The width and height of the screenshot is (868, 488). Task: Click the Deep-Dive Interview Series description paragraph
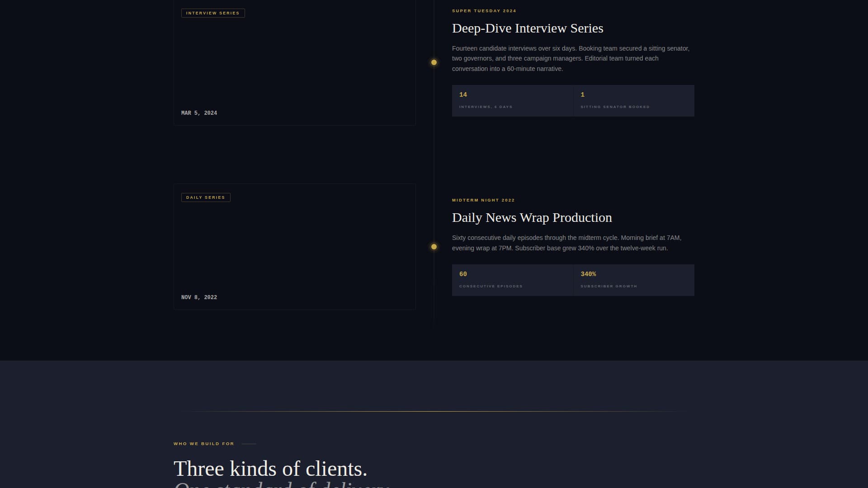[570, 58]
